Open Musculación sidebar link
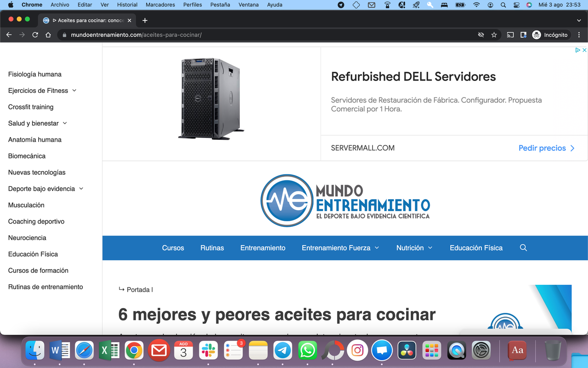Image resolution: width=588 pixels, height=368 pixels. 26,205
